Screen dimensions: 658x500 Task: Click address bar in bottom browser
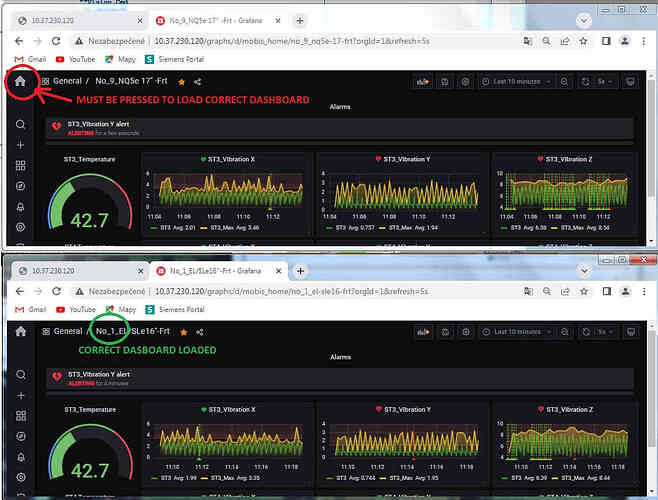pyautogui.click(x=294, y=291)
